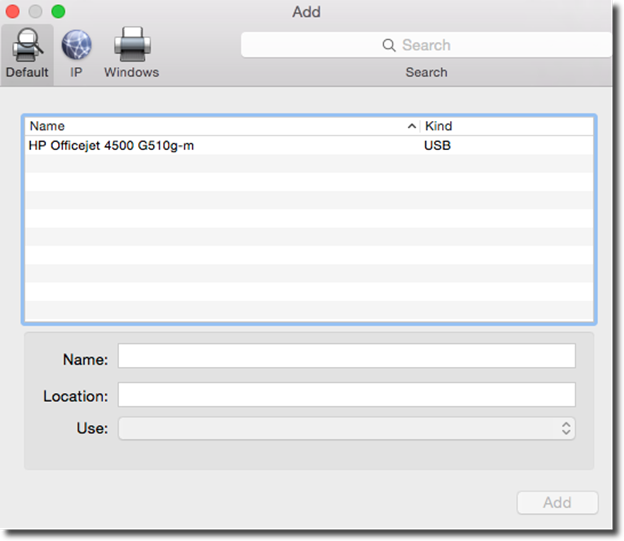Open the IP printer globe icon
Viewport: 624px width, 541px height.
point(76,45)
